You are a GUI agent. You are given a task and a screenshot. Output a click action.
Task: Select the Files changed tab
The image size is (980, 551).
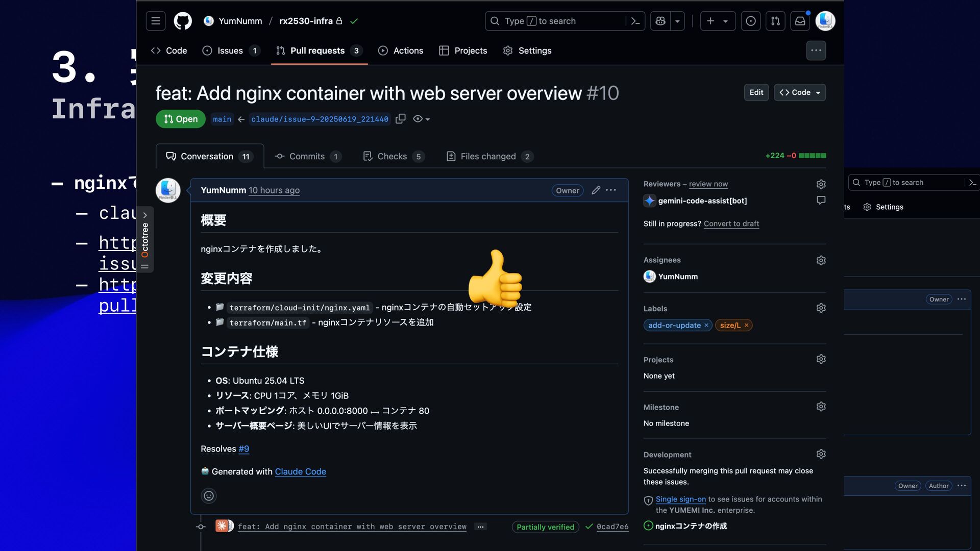489,156
